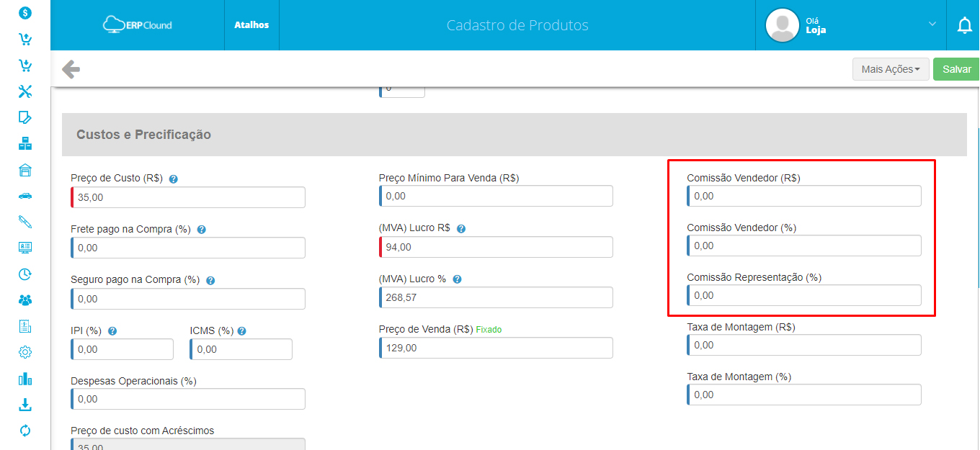Viewport: 980px width, 450px height.
Task: Click the receipt document sidebar icon
Action: pyautogui.click(x=25, y=326)
